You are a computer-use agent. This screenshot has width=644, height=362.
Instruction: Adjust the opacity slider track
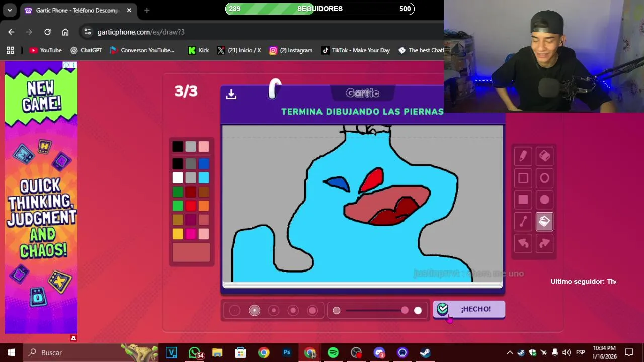[377, 311]
